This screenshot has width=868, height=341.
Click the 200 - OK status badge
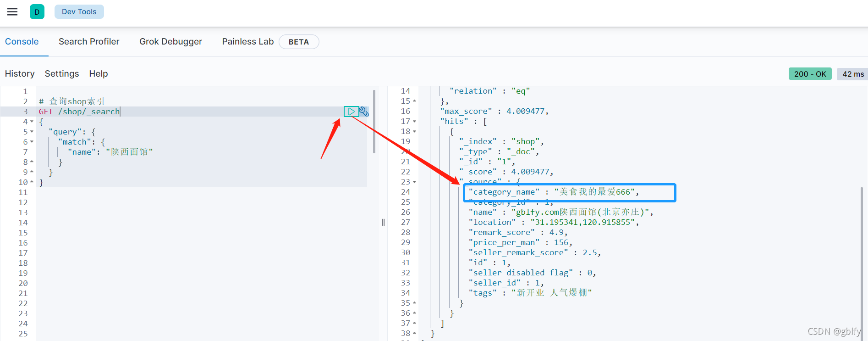pos(810,74)
